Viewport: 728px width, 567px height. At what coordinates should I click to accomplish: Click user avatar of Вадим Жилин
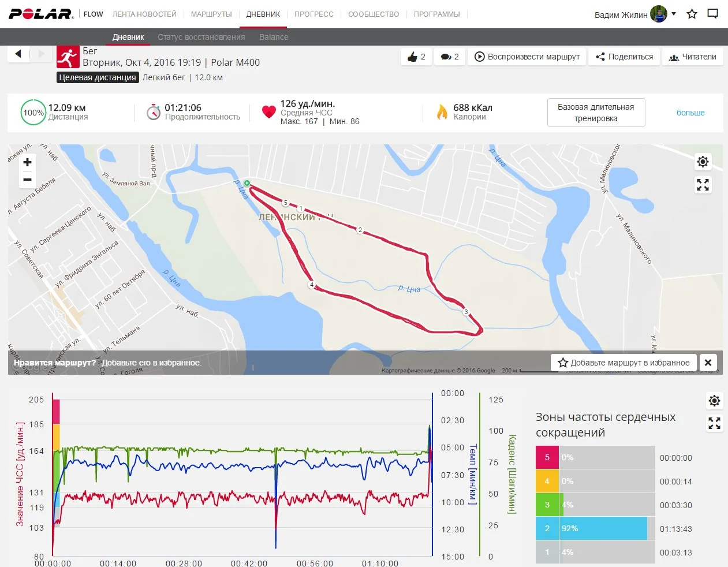tap(658, 14)
